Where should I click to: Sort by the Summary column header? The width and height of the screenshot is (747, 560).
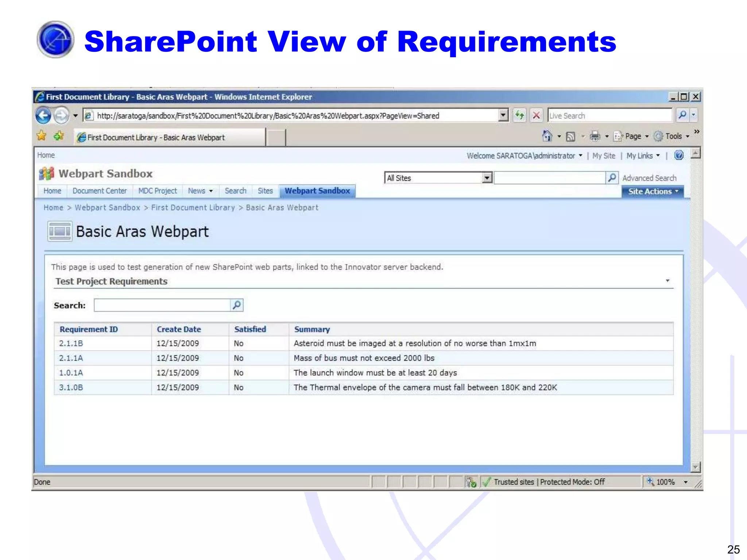pos(312,329)
